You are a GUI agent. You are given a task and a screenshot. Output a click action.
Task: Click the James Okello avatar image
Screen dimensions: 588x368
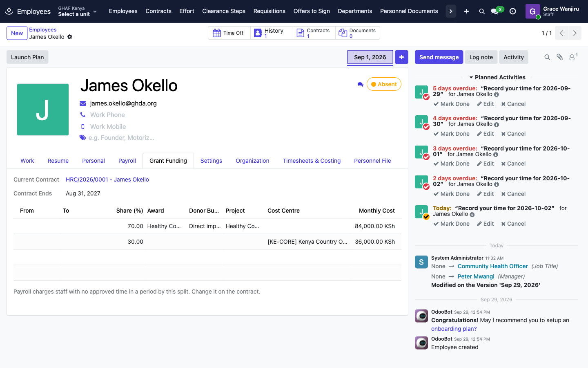pos(43,110)
